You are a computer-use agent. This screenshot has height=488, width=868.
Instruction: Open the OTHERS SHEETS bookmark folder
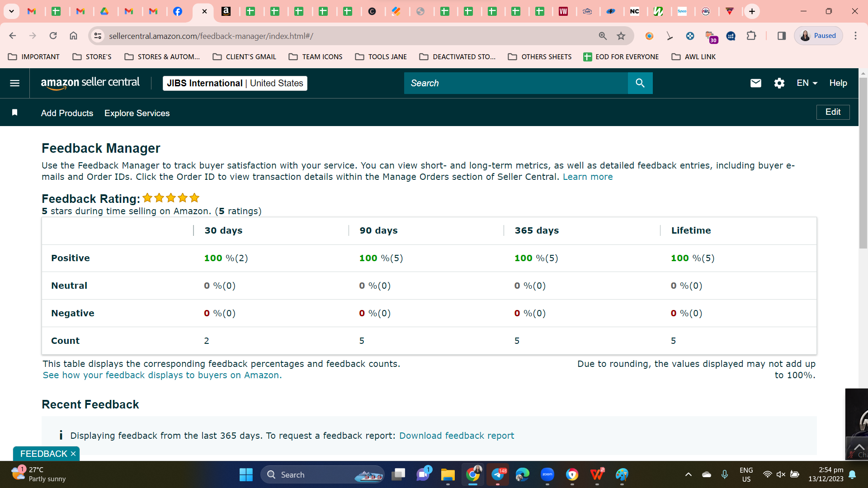[x=540, y=57]
